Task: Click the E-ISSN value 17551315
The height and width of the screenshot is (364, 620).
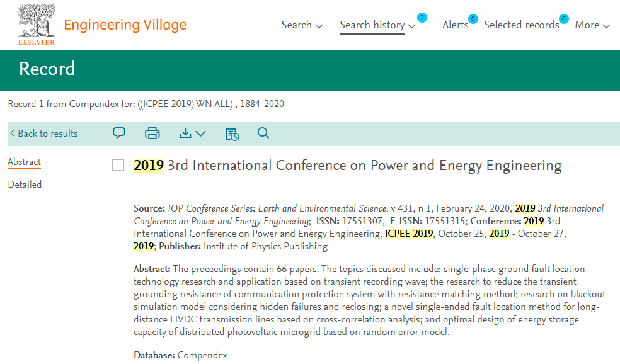Action: [445, 221]
